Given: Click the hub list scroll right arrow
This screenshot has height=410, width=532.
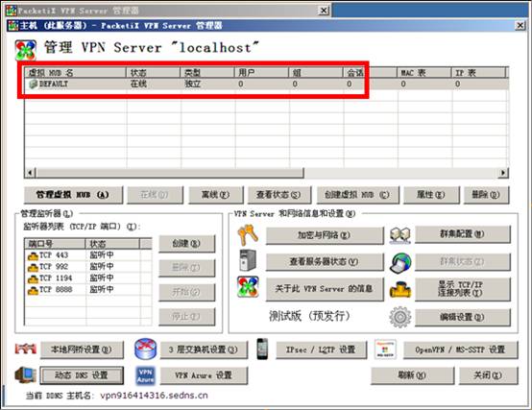Looking at the screenshot, I should coord(503,173).
